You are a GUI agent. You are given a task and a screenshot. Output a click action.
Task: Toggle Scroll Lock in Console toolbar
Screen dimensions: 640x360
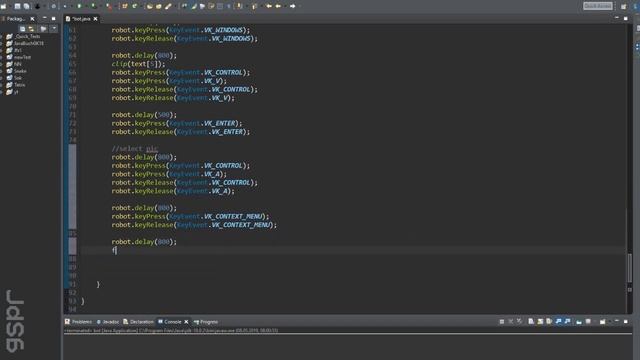click(x=540, y=322)
